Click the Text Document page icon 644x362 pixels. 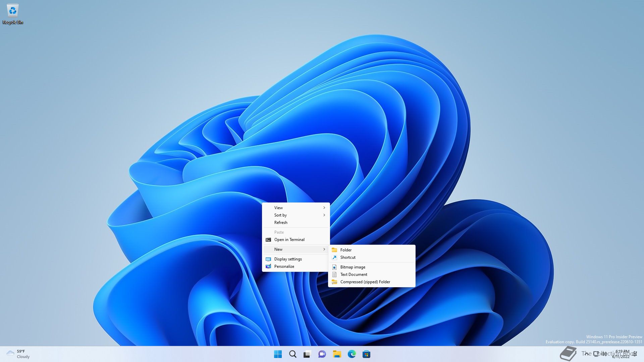coord(334,275)
